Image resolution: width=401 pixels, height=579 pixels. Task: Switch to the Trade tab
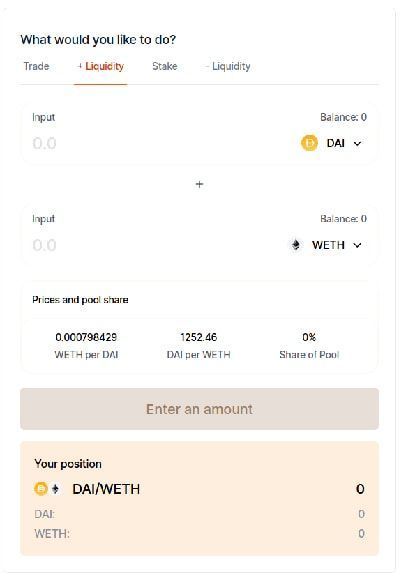(x=36, y=66)
